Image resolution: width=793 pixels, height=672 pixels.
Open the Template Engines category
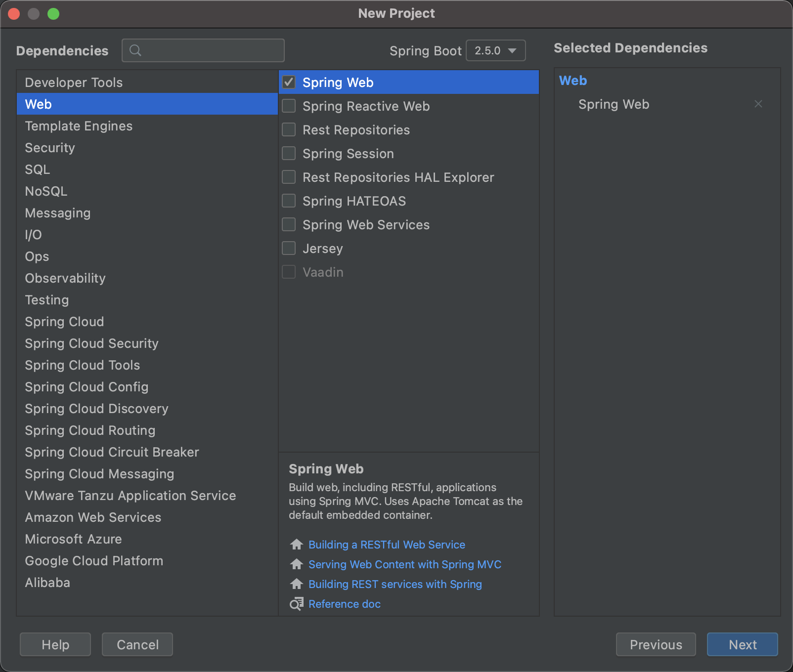(x=78, y=126)
